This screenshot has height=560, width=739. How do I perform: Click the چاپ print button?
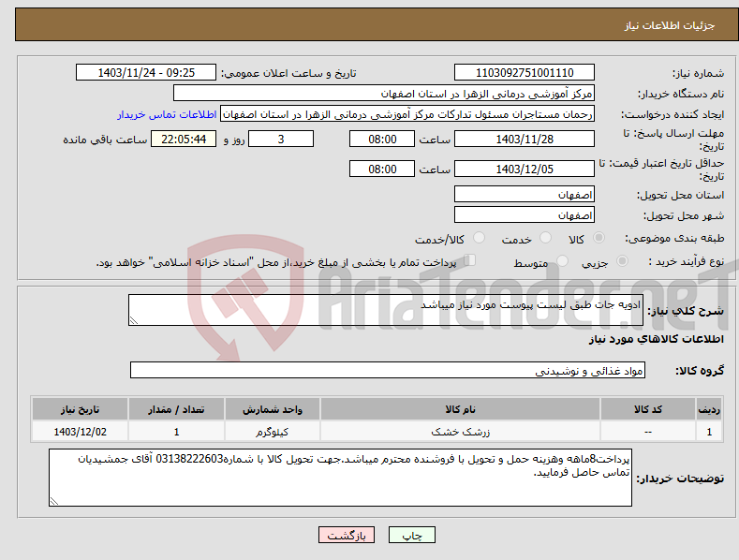pyautogui.click(x=412, y=535)
